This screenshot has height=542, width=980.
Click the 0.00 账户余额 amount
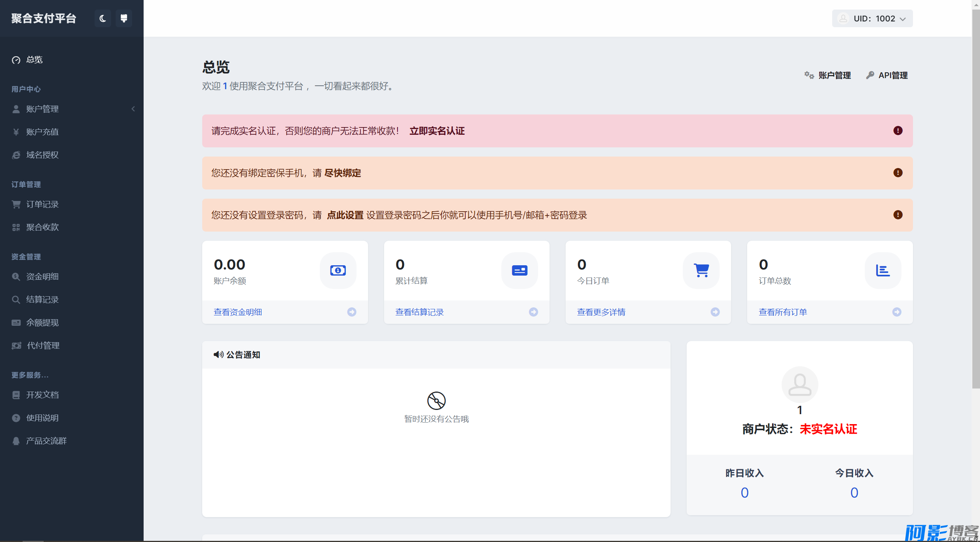tap(229, 264)
